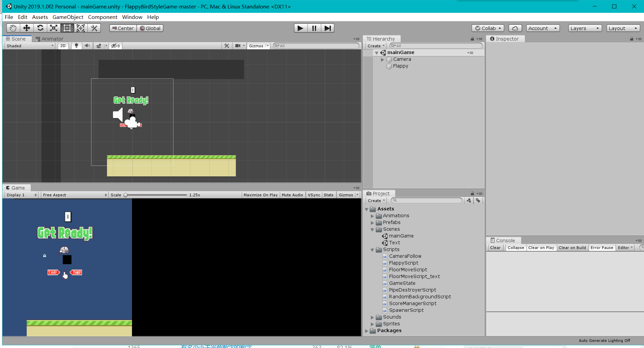
Task: Select the combined Transform tool
Action: [x=81, y=28]
